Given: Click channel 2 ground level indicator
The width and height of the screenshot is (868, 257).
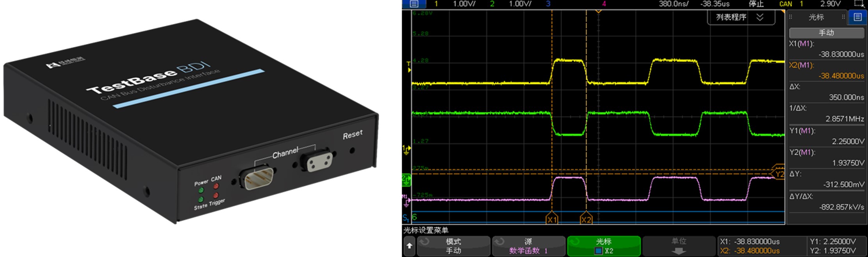Looking at the screenshot, I should 406,180.
